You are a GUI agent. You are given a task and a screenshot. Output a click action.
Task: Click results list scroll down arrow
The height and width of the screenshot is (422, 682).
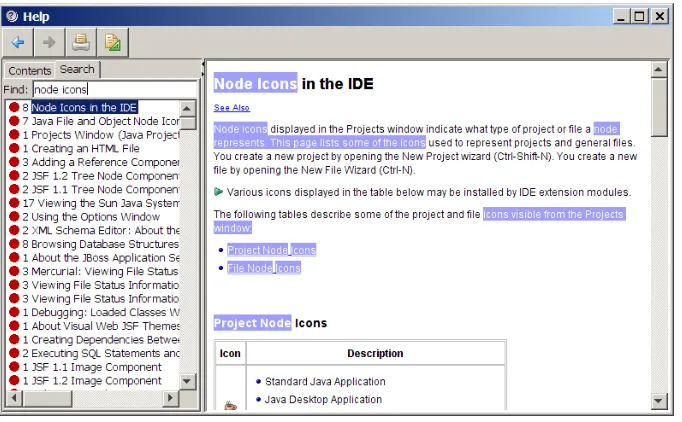tap(187, 382)
